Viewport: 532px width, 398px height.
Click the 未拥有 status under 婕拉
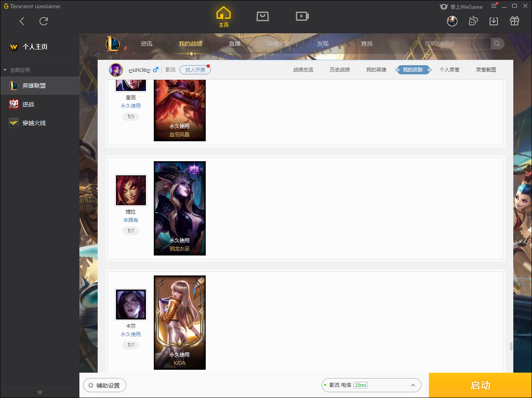click(x=131, y=220)
